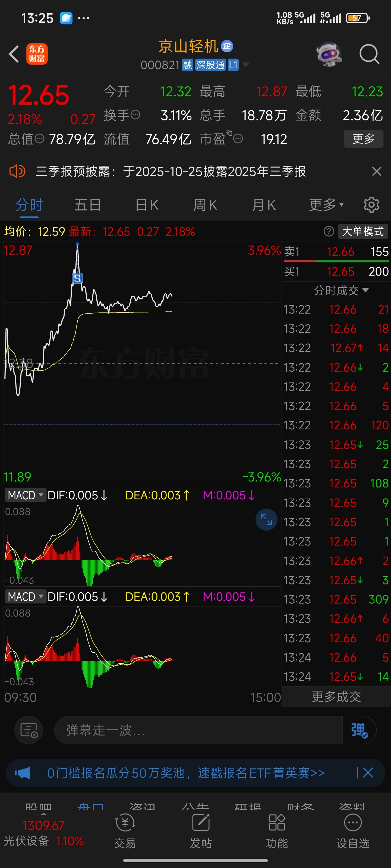391x868 pixels.
Task: Select the 分时 tab
Action: click(29, 205)
